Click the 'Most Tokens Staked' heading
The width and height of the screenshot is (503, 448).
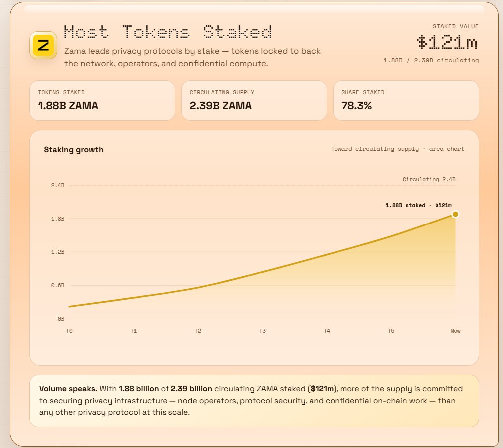tap(168, 32)
